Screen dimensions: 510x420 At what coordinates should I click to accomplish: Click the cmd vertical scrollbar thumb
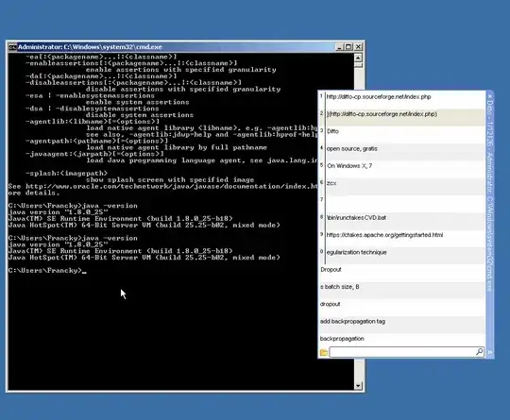(x=358, y=65)
